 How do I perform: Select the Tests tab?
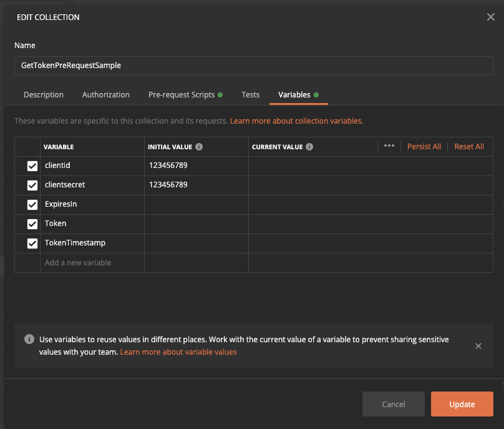(x=251, y=95)
